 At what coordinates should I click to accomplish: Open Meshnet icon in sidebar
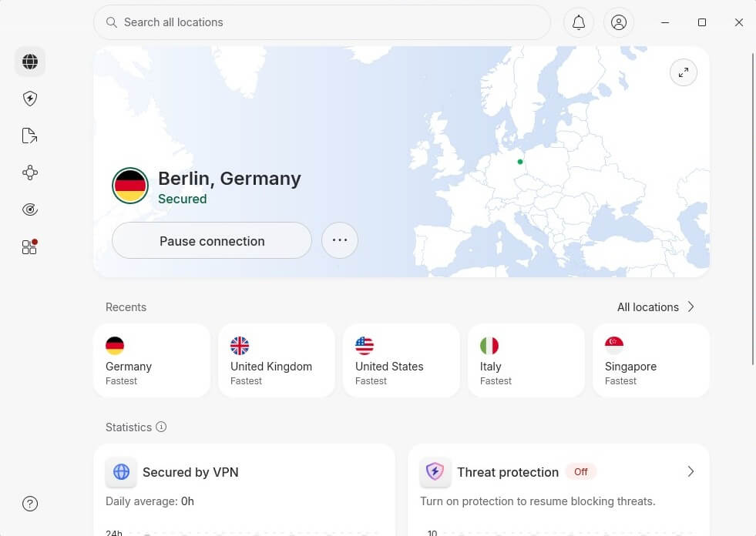30,173
